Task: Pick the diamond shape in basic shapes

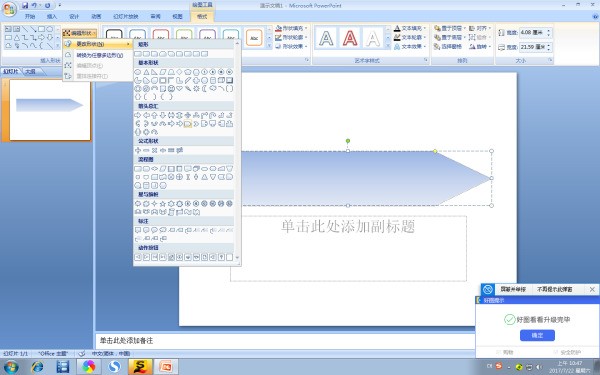Action: [x=179, y=72]
